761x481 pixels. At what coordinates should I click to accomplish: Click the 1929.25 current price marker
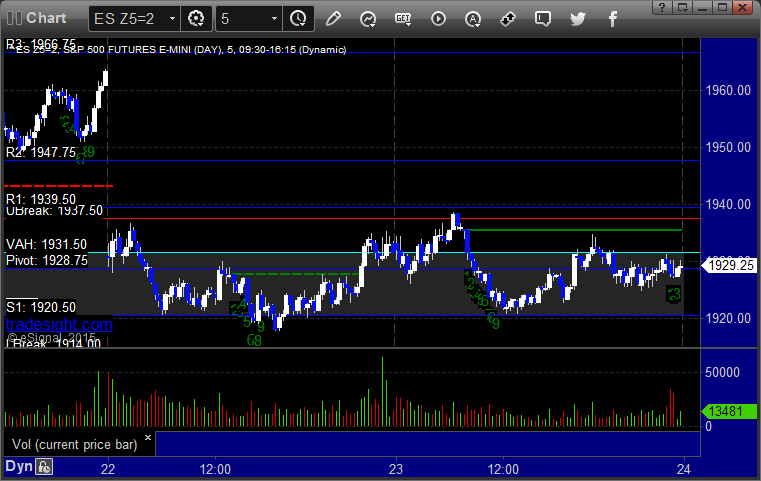click(730, 265)
